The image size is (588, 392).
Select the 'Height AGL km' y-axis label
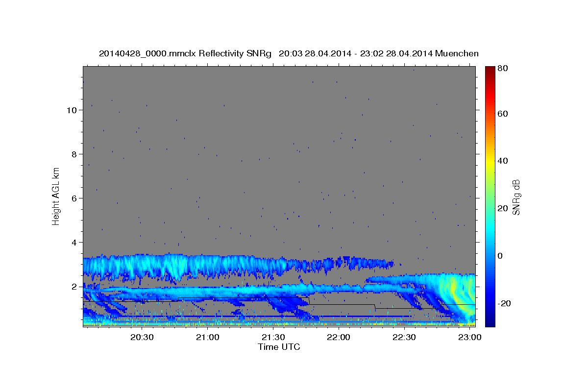(56, 196)
